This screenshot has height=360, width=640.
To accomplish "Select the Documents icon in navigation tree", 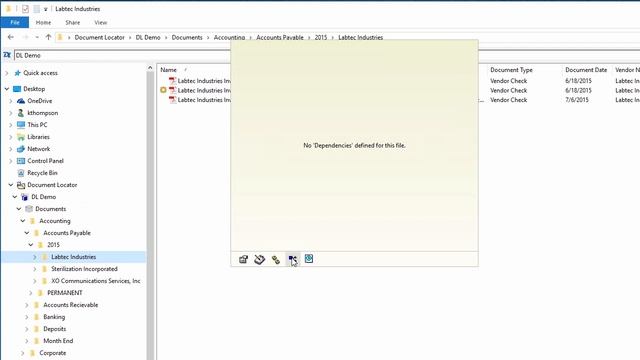I will pyautogui.click(x=29, y=209).
